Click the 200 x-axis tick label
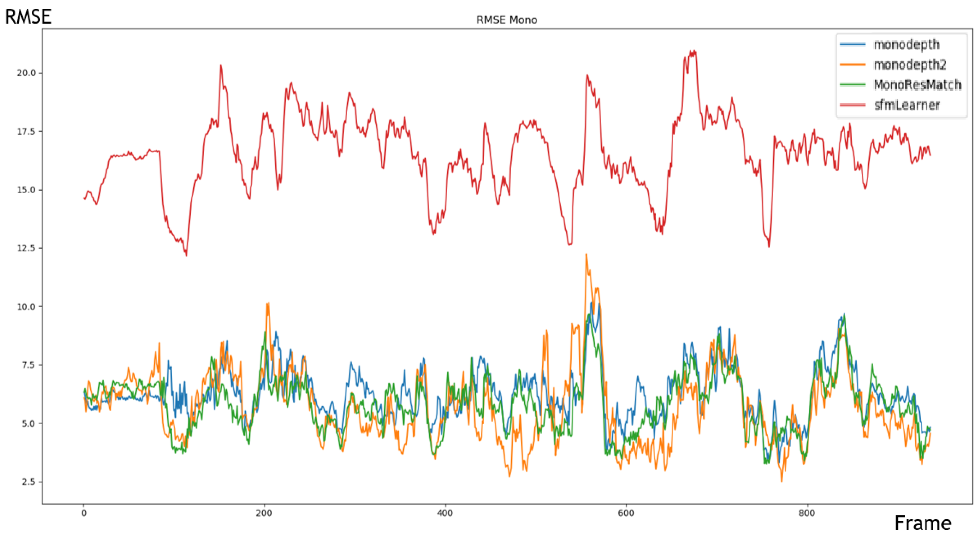The image size is (980, 538). point(264,513)
